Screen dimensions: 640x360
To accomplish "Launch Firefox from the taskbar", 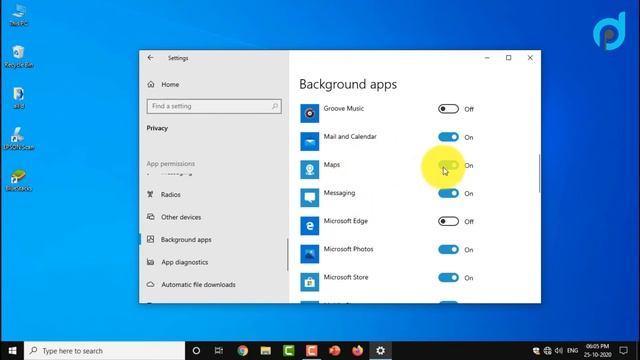I will coord(358,351).
